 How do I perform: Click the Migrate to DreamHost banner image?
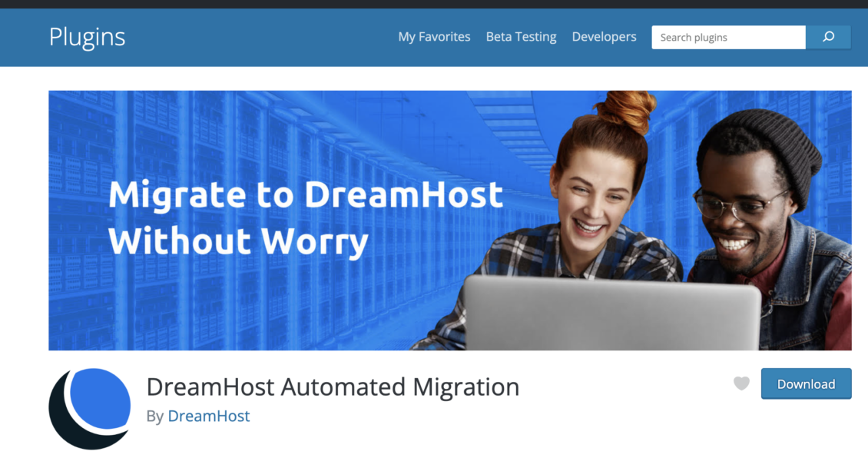(x=449, y=220)
